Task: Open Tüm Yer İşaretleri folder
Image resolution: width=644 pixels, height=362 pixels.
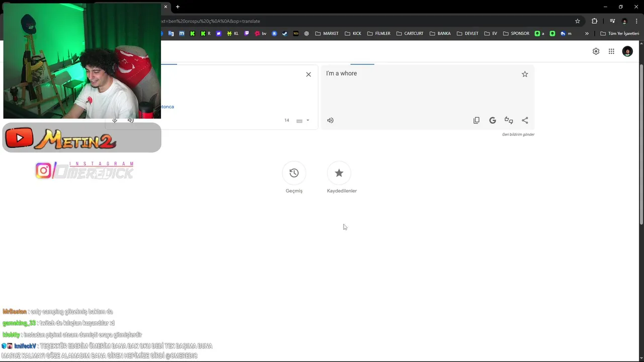Action: [x=619, y=34]
